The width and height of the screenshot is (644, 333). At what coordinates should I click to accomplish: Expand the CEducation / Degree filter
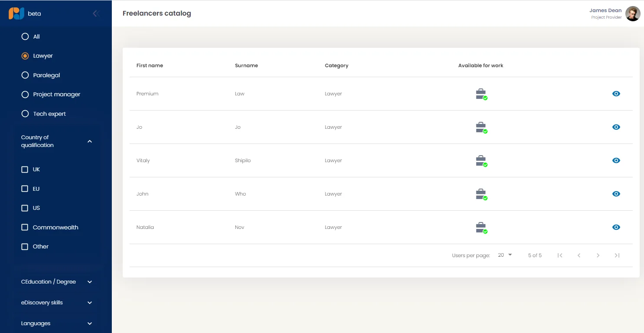(90, 282)
